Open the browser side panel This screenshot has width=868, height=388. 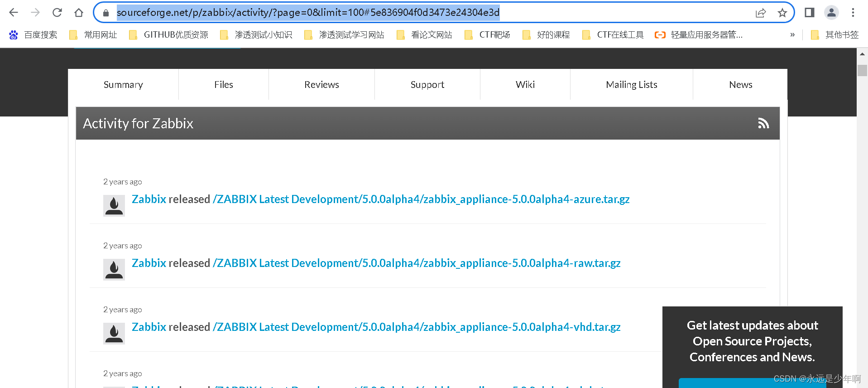(x=810, y=13)
